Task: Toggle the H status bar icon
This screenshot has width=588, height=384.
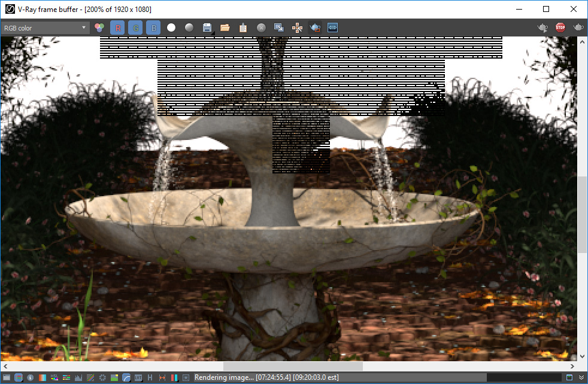Action: [x=150, y=377]
